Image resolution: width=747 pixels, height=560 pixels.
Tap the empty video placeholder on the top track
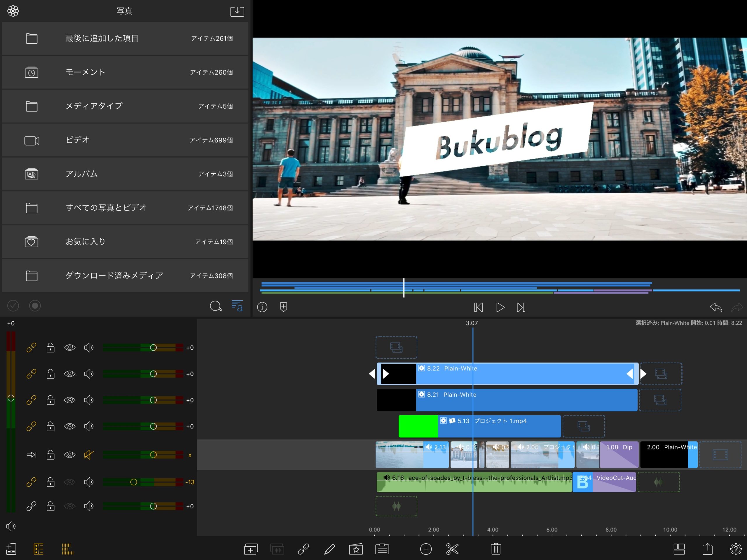click(396, 348)
